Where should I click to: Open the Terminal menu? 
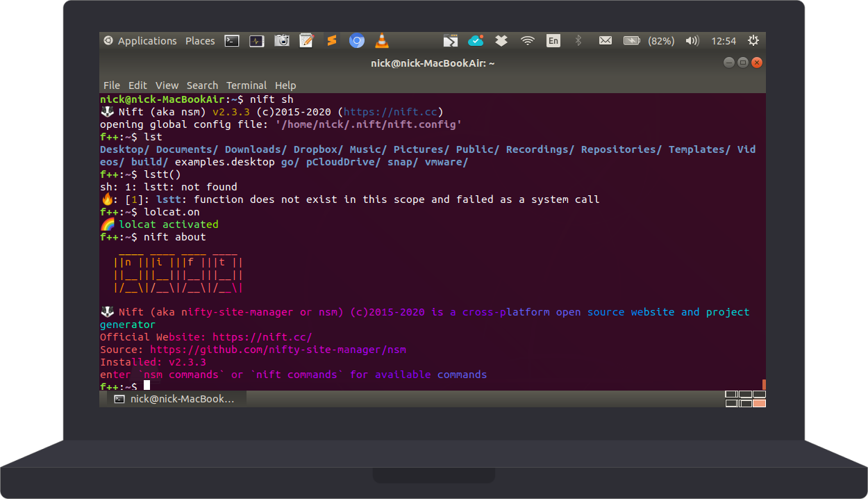(247, 85)
